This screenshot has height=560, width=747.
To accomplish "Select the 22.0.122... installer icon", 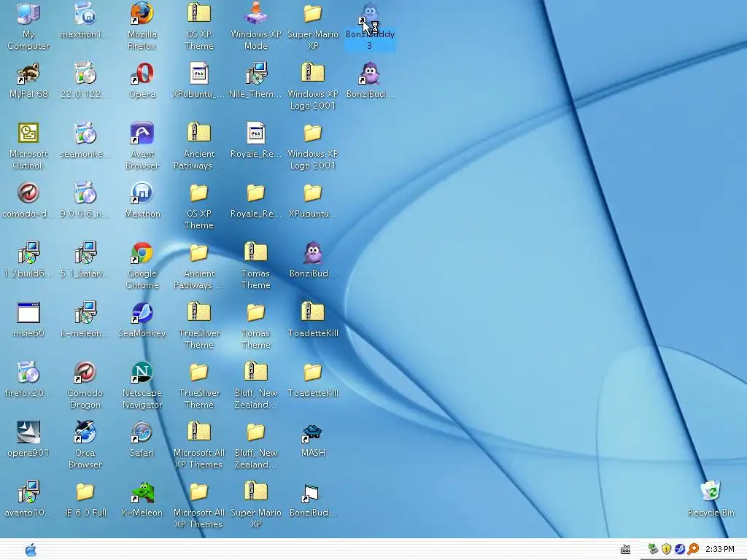I will click(85, 74).
